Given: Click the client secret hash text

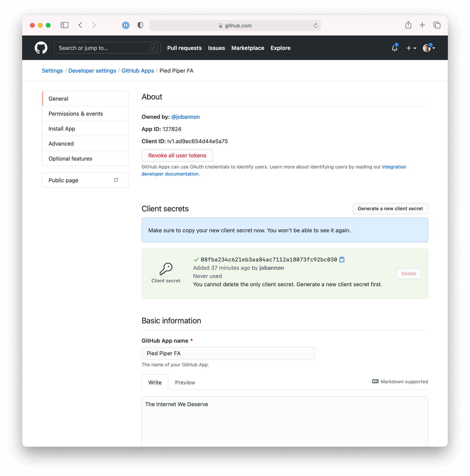Looking at the screenshot, I should pyautogui.click(x=269, y=259).
